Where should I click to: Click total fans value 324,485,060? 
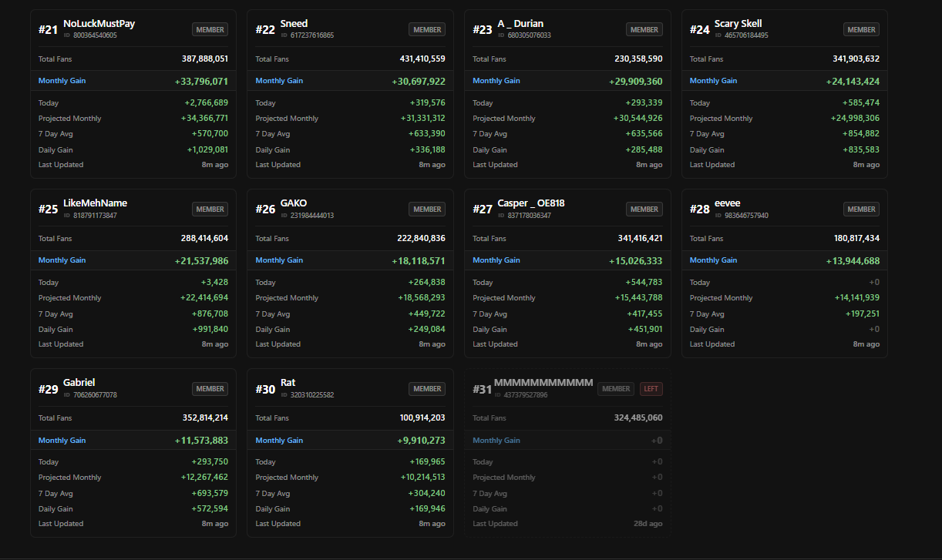(x=639, y=417)
